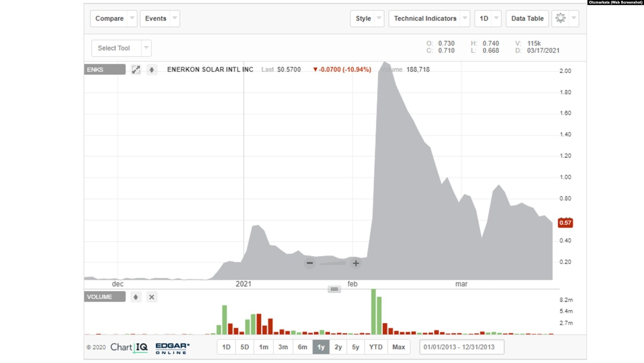The image size is (644, 363).
Task: Expand the Compare dropdown arrow
Action: pyautogui.click(x=132, y=19)
